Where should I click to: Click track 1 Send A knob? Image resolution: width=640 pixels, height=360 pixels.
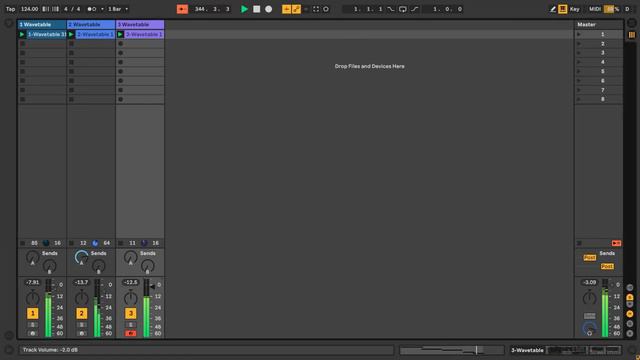33,258
